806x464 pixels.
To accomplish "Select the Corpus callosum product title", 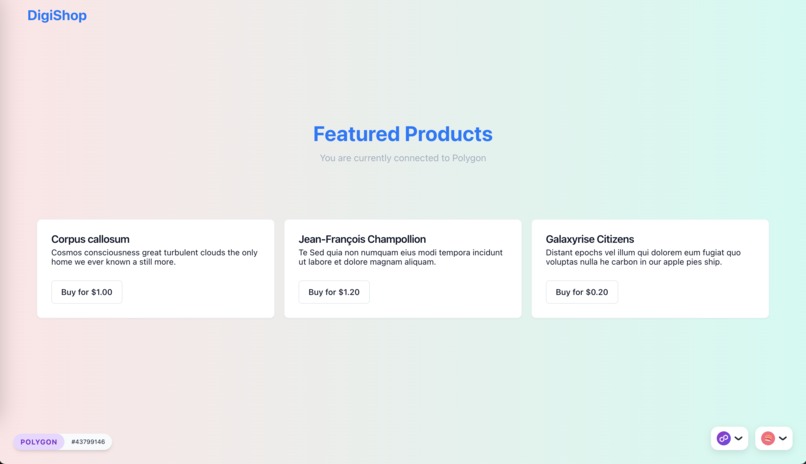I will pyautogui.click(x=90, y=239).
